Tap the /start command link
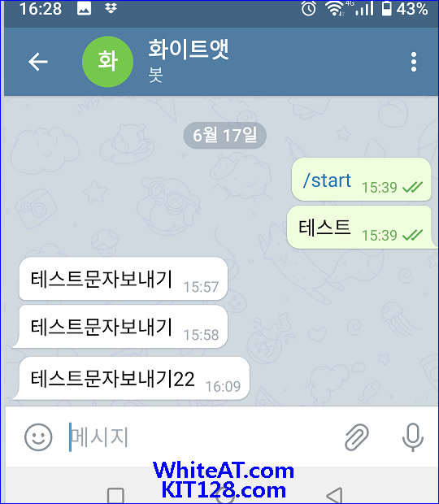The height and width of the screenshot is (504, 439). 327,180
